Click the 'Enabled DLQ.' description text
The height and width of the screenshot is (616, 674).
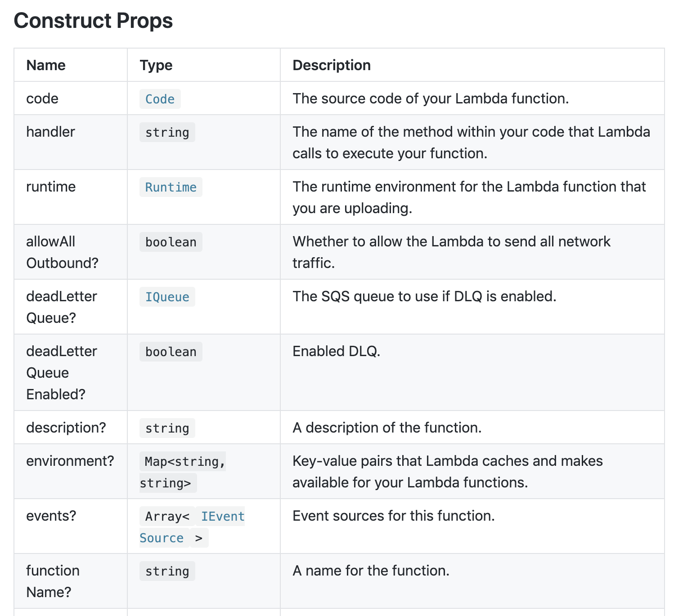pos(336,351)
